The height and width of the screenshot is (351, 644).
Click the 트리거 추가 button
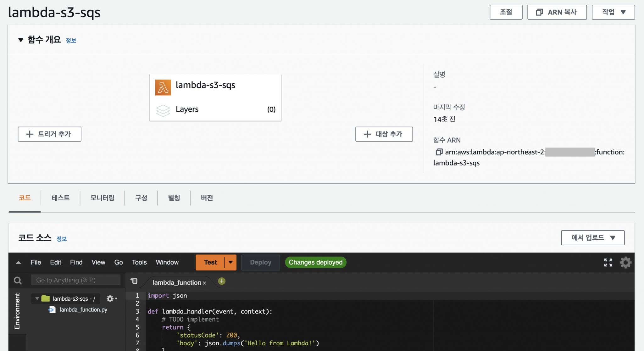click(x=49, y=134)
